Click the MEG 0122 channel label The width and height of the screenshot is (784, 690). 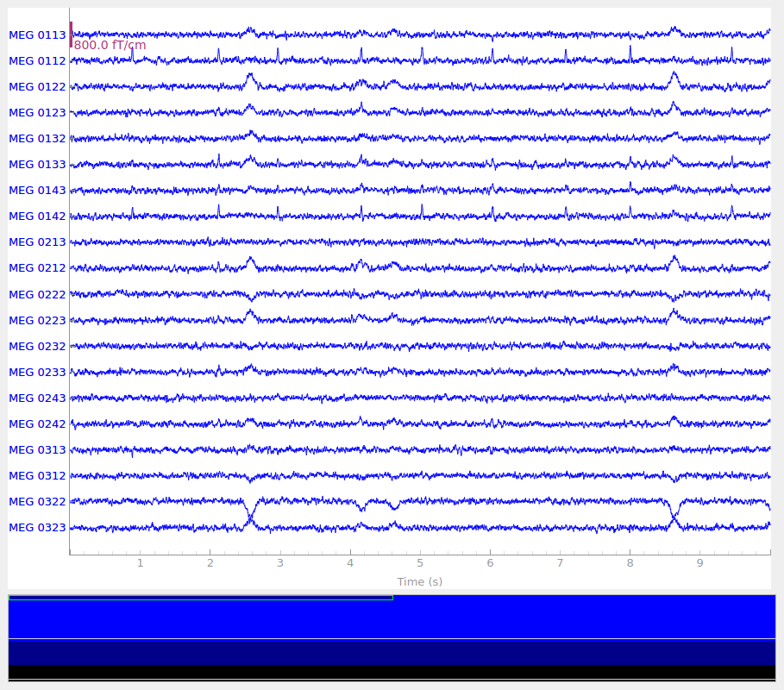(x=37, y=87)
